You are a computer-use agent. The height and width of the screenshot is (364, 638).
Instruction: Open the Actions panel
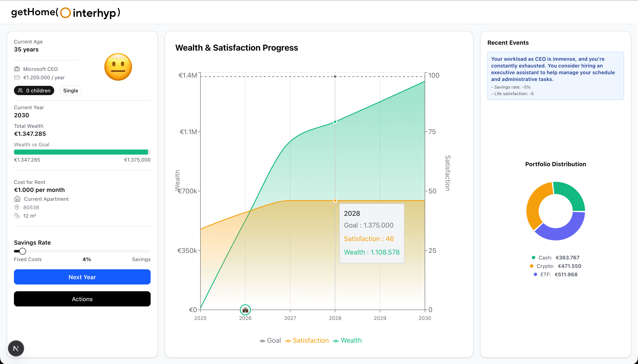(x=82, y=299)
